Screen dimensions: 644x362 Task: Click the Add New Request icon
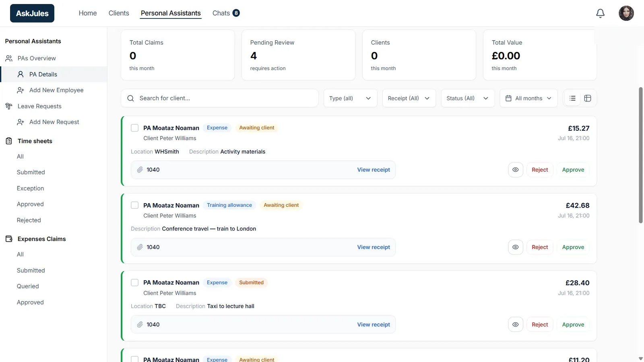click(21, 122)
